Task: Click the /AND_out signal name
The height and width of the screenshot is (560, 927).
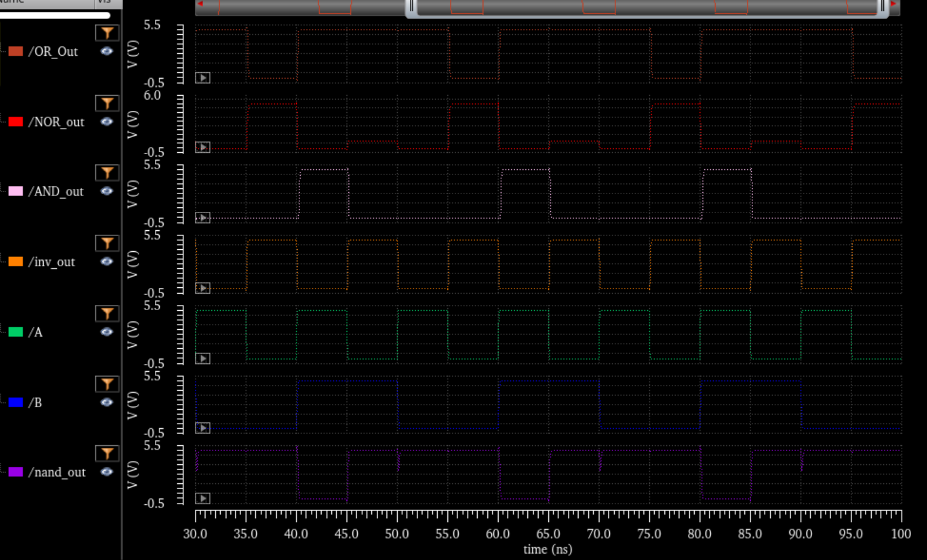Action: [x=56, y=192]
